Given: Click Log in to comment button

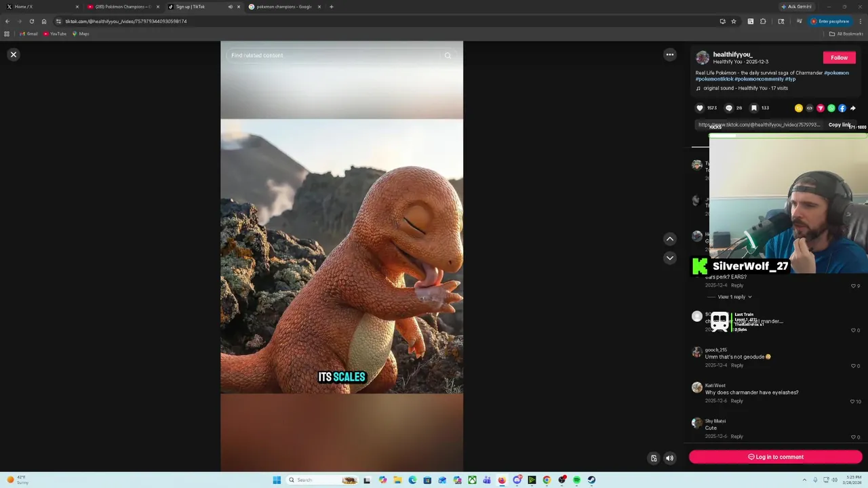Looking at the screenshot, I should [776, 457].
